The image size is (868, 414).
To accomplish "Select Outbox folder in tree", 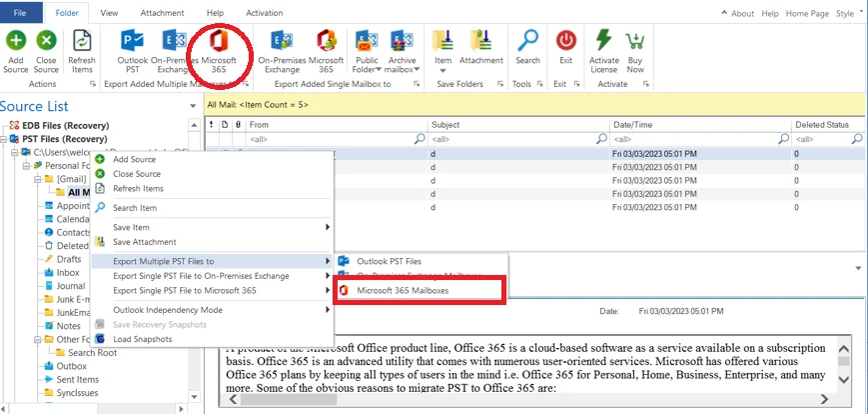I will (x=71, y=366).
